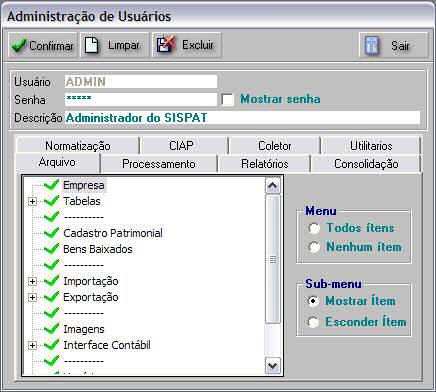Select the Empresa tree item
Viewport: 436px width, 392px height.
coord(84,185)
